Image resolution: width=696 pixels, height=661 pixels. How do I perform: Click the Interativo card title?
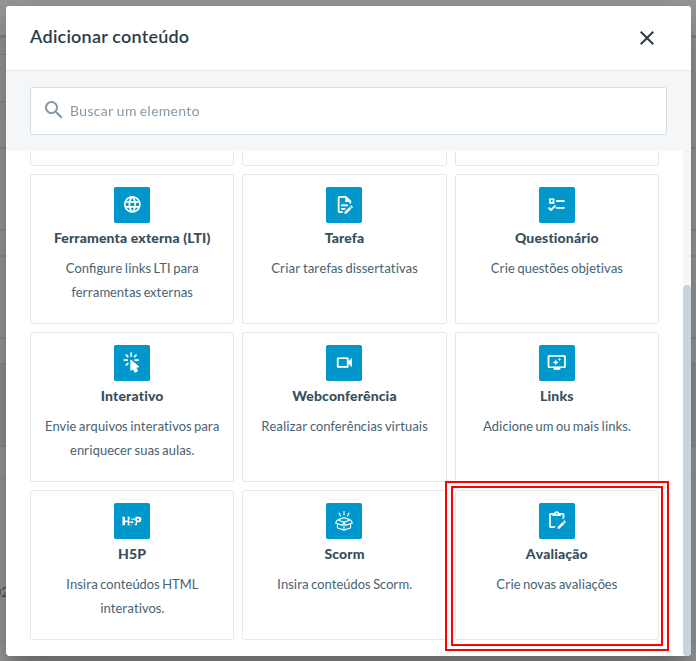132,396
